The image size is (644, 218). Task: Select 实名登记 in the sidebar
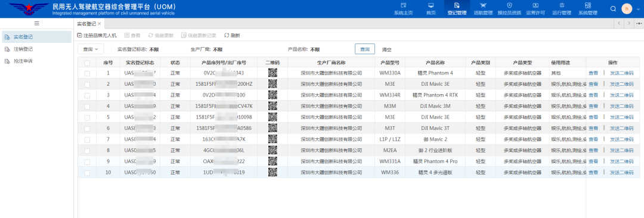click(x=36, y=37)
